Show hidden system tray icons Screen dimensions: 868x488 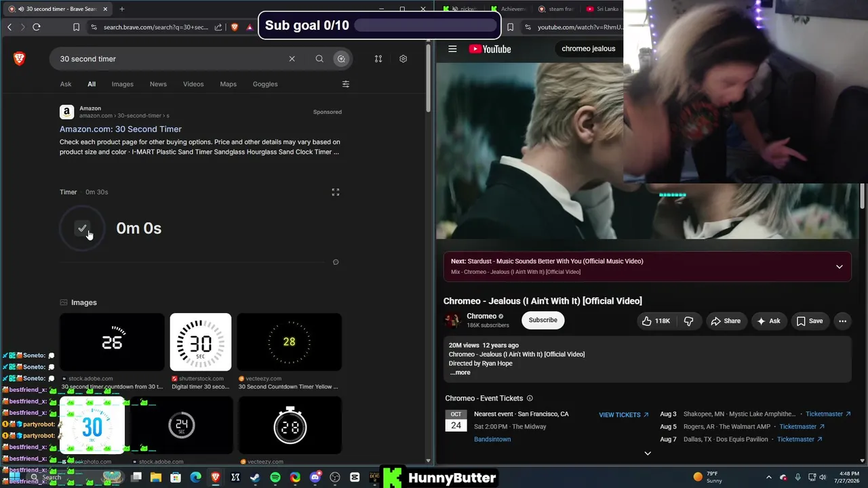768,477
